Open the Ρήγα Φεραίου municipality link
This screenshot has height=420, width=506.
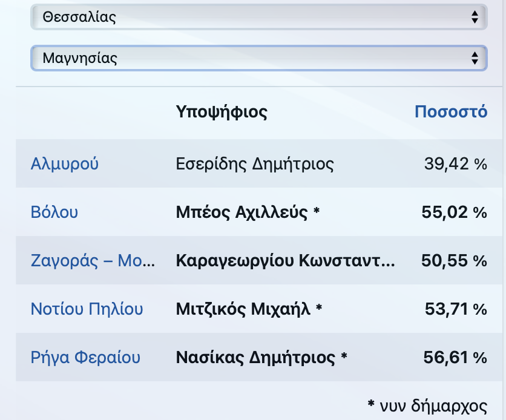coord(85,358)
